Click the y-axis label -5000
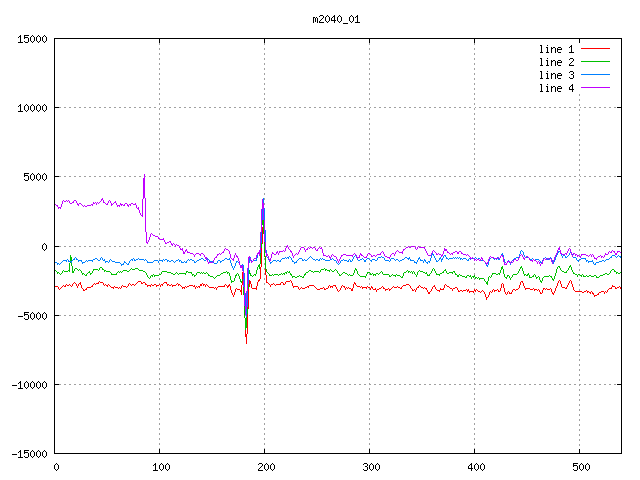 [32, 316]
